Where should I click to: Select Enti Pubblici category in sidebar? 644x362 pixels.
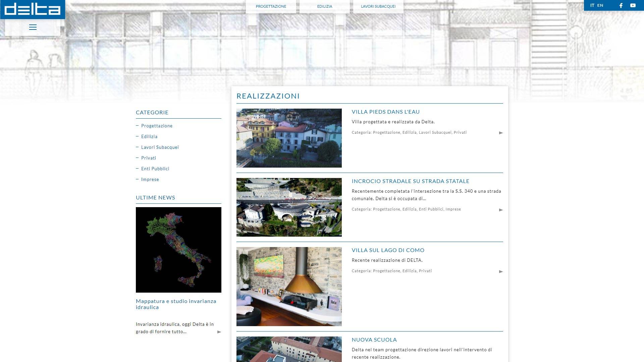(x=155, y=169)
